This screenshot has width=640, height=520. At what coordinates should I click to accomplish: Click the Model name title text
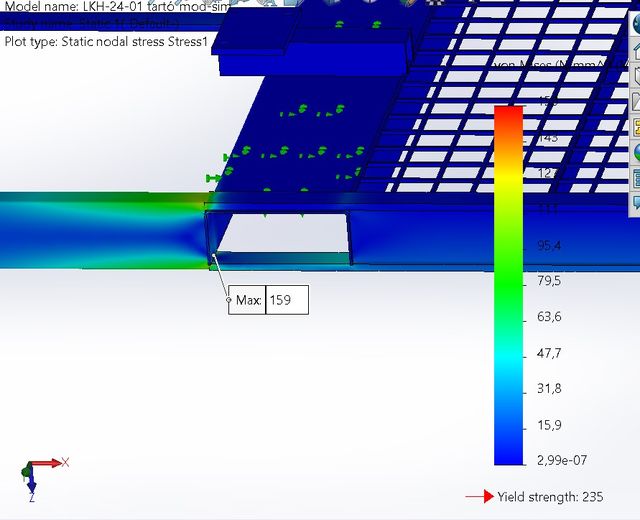point(118,7)
